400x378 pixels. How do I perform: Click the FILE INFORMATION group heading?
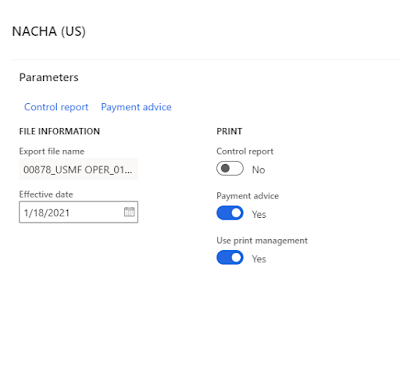(x=59, y=131)
